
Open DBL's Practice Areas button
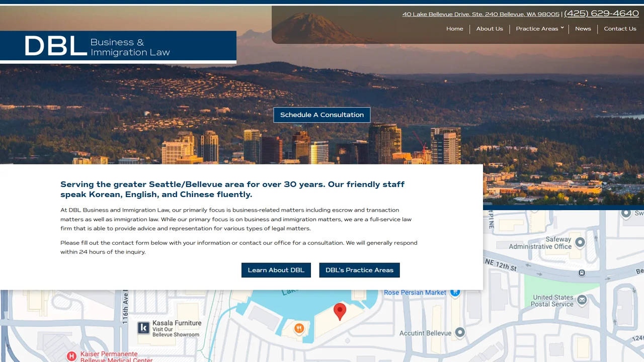pyautogui.click(x=360, y=270)
